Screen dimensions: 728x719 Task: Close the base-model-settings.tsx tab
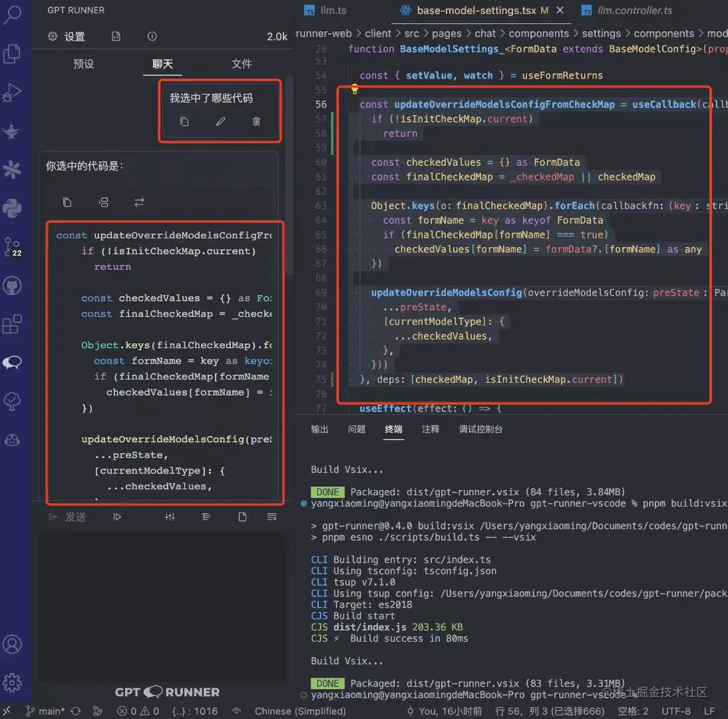(x=560, y=10)
